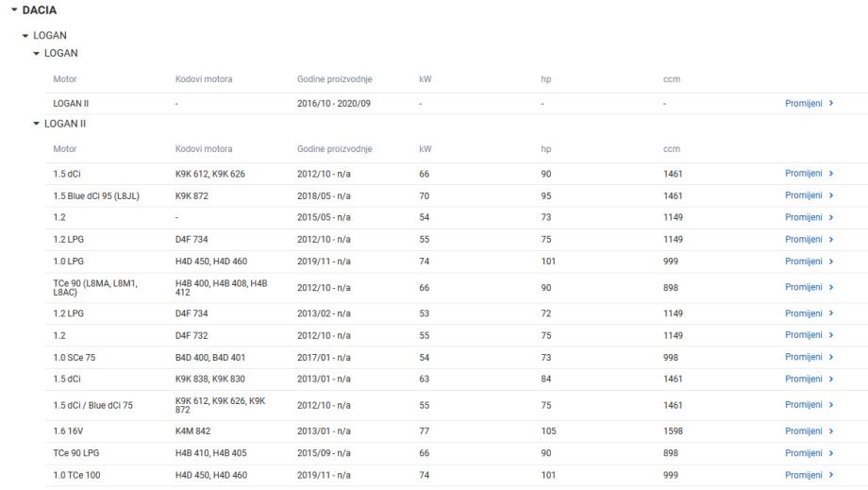Select engine code 'K4M 842'
This screenshot has height=490, width=868.
tap(192, 431)
